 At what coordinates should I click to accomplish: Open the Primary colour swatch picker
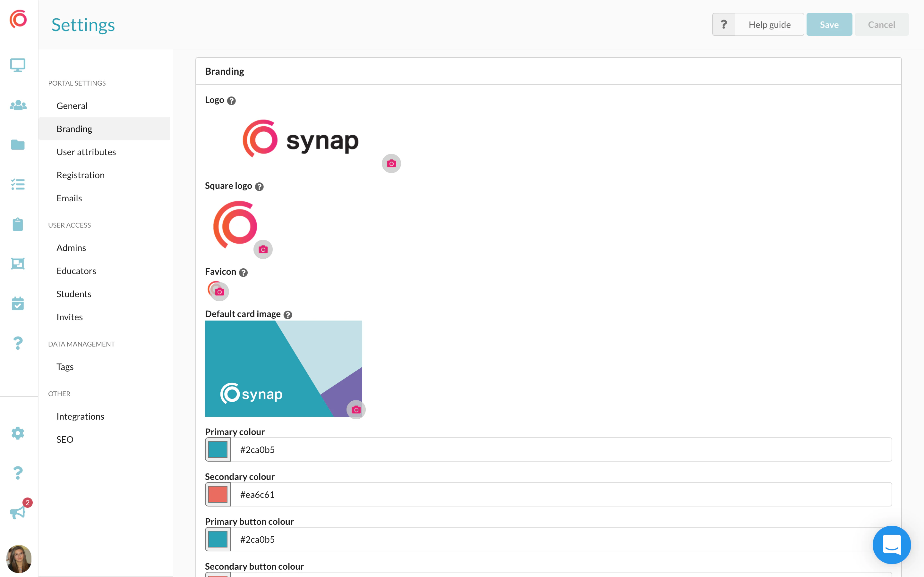[x=218, y=449]
